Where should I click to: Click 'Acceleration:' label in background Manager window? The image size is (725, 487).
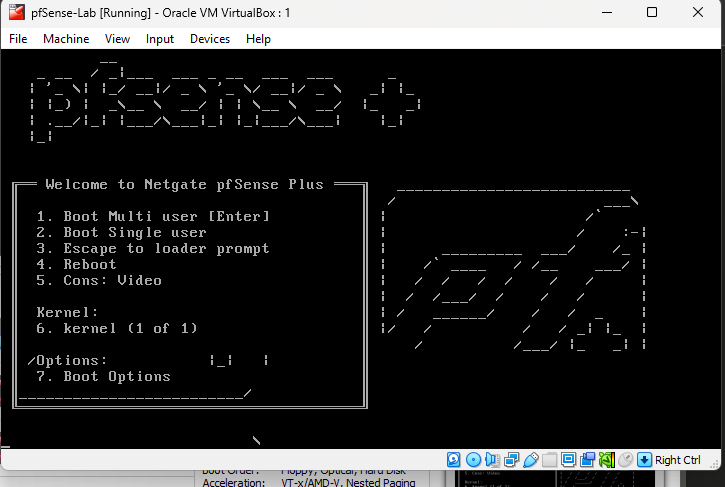click(233, 482)
